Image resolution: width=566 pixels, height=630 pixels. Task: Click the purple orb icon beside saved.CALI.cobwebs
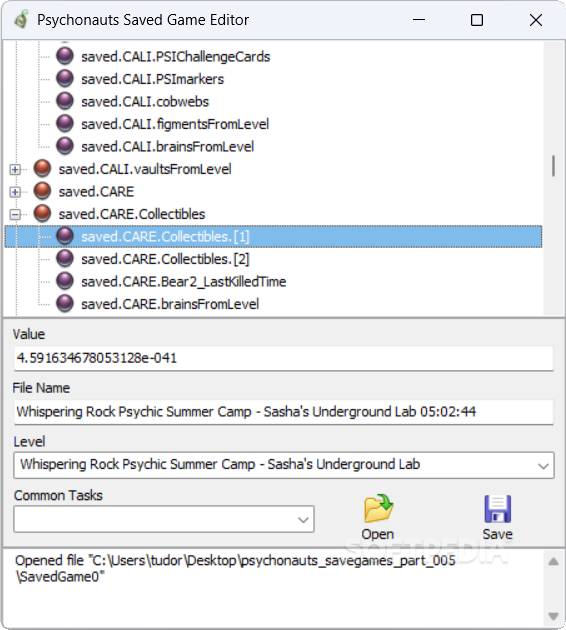[65, 101]
